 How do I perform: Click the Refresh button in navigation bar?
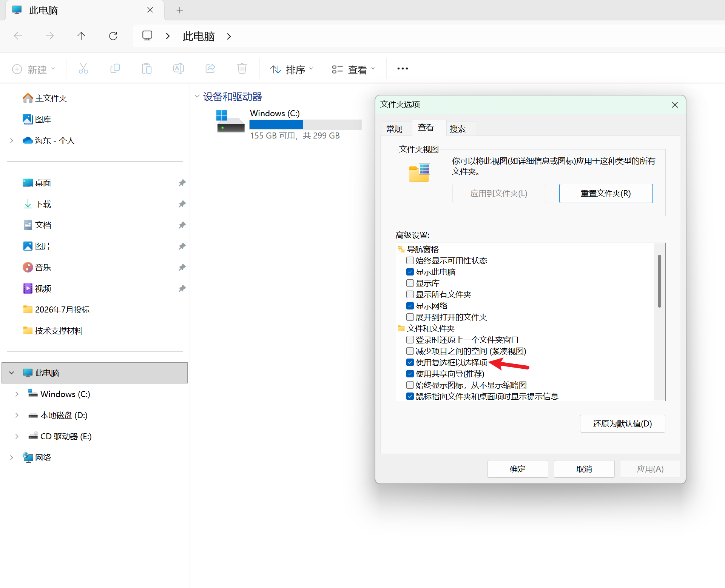pyautogui.click(x=113, y=36)
